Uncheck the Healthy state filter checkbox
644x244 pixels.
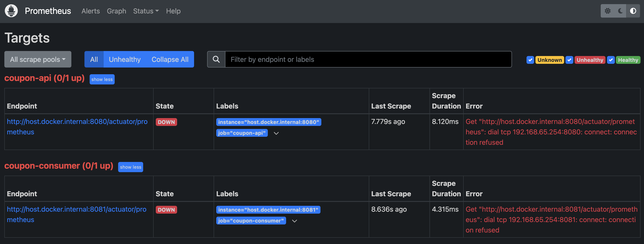click(x=611, y=60)
